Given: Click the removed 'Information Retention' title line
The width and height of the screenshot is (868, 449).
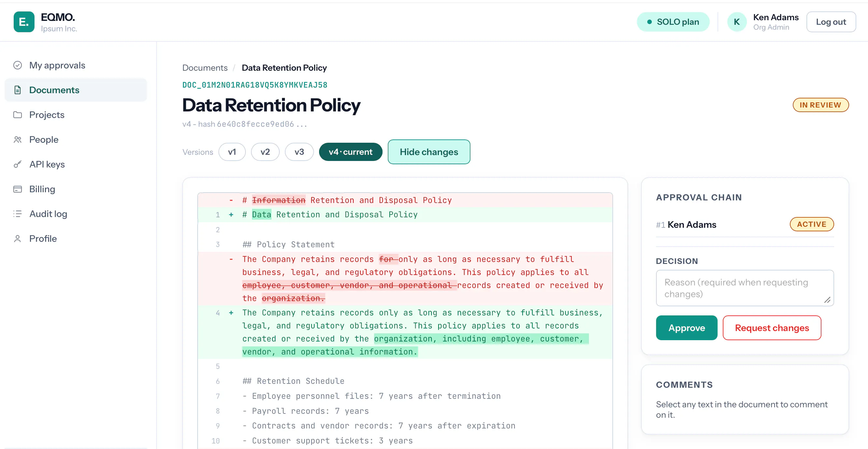Looking at the screenshot, I should tap(405, 200).
